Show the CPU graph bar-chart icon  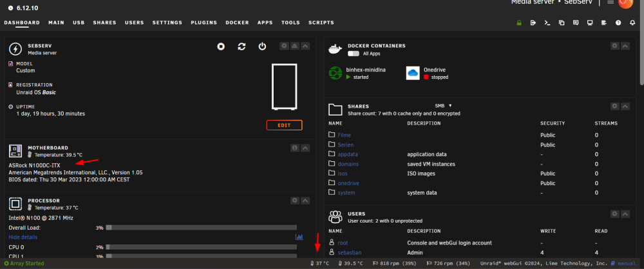tap(299, 237)
